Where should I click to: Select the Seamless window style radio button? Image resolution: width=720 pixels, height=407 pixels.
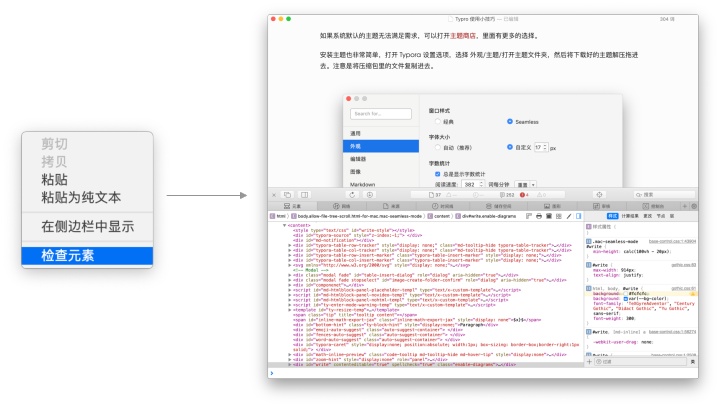(x=510, y=121)
